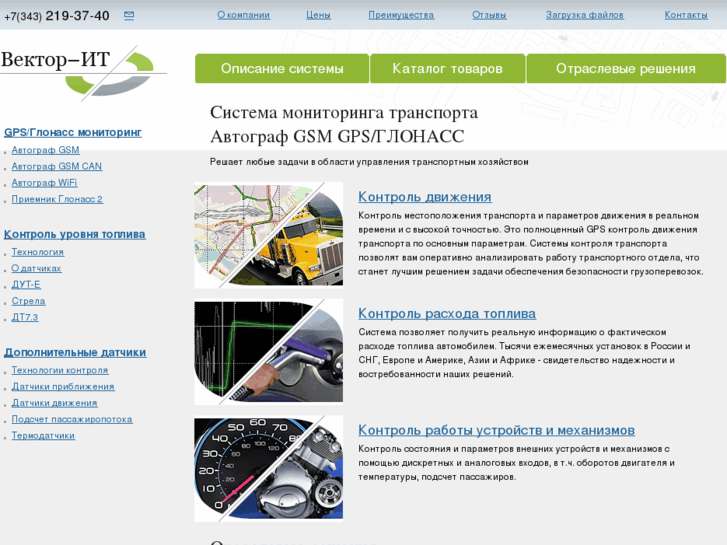Click the email envelope icon near phone number

[129, 15]
